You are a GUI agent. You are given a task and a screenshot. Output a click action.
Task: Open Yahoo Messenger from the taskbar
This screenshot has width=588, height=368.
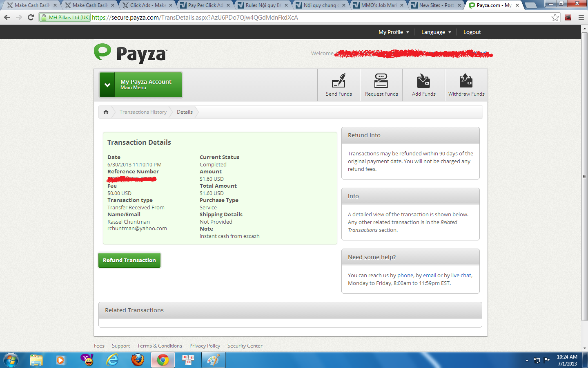pos(87,360)
